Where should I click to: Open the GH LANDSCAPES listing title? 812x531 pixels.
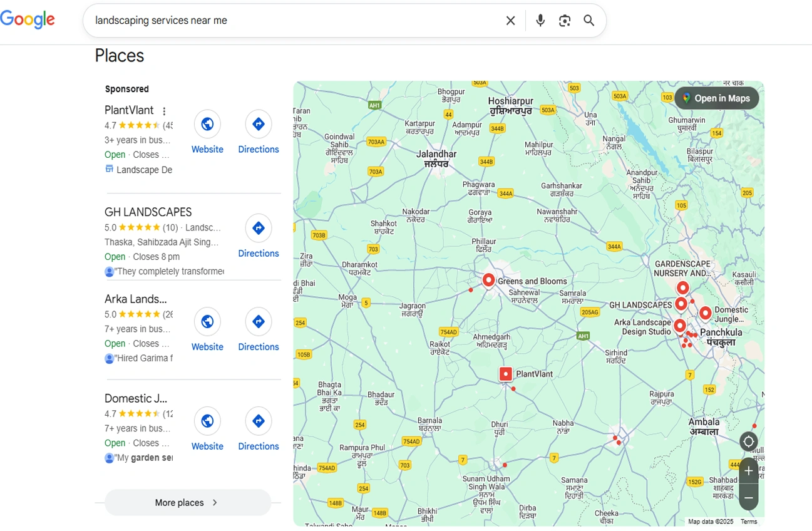(148, 212)
